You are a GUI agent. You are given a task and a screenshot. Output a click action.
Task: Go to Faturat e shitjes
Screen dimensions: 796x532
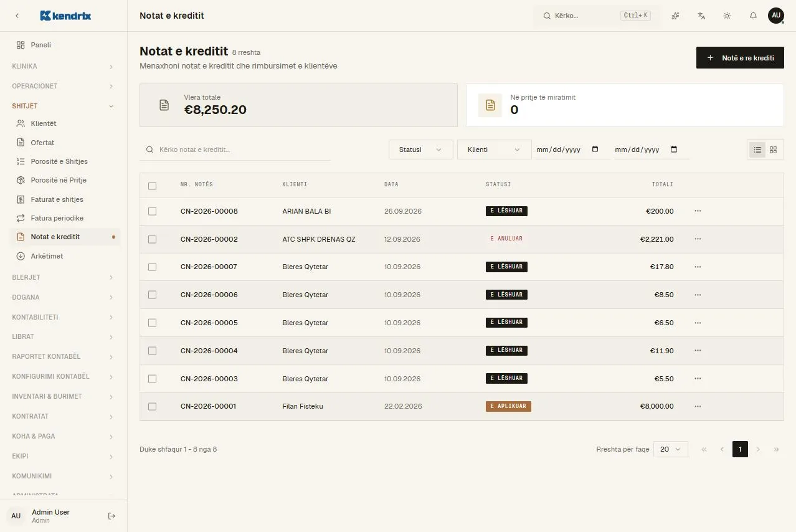[x=65, y=199]
